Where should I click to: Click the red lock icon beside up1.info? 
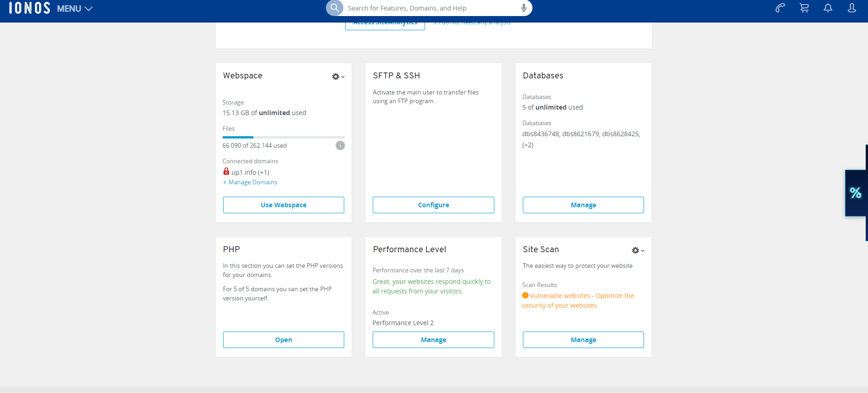click(226, 172)
